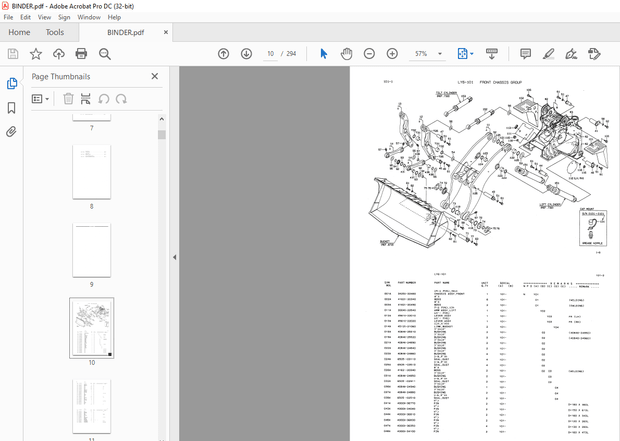Expand the fit page dropdown arrow
Image resolution: width=620 pixels, height=441 pixels.
[471, 54]
